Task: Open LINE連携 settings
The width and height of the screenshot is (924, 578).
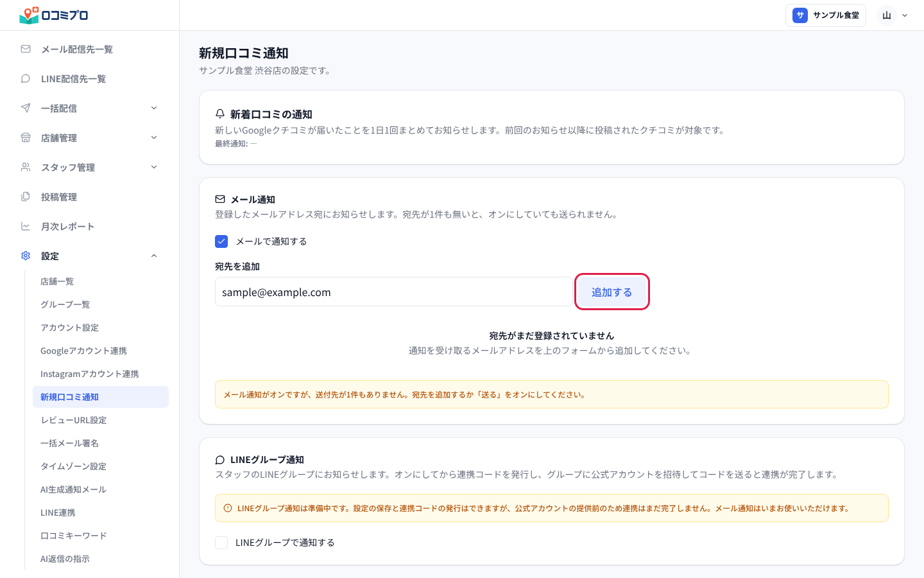Action: click(x=101, y=512)
